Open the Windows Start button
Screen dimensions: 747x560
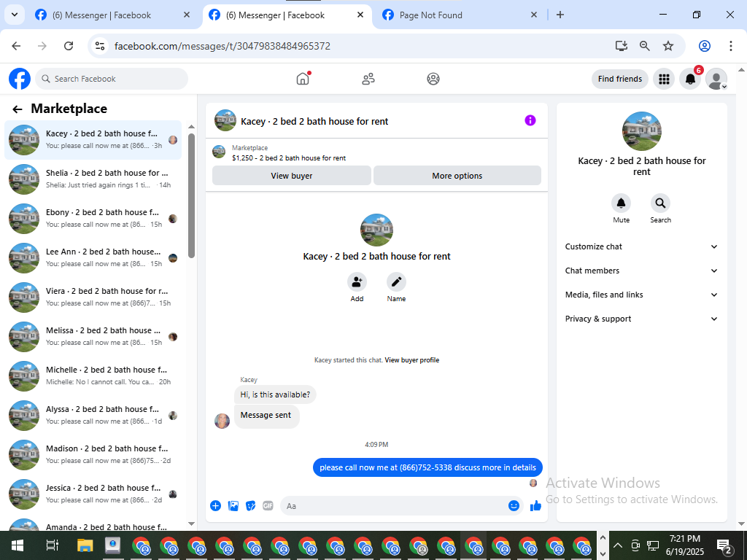tap(18, 545)
